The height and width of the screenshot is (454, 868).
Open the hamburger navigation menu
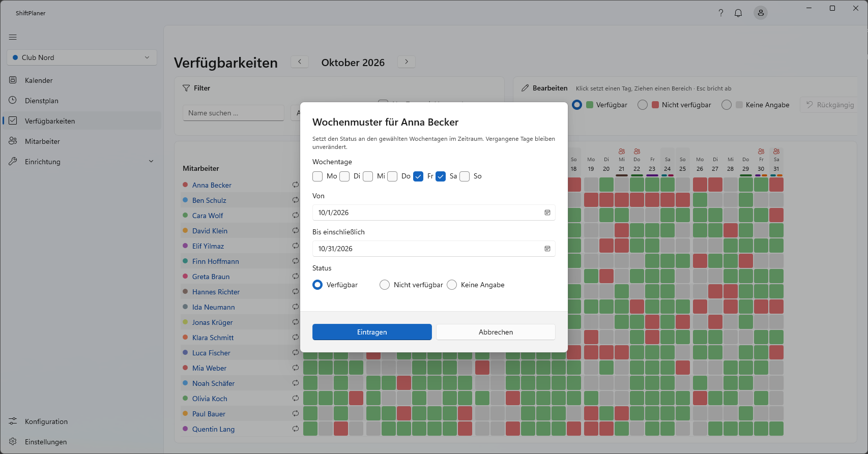click(x=13, y=37)
